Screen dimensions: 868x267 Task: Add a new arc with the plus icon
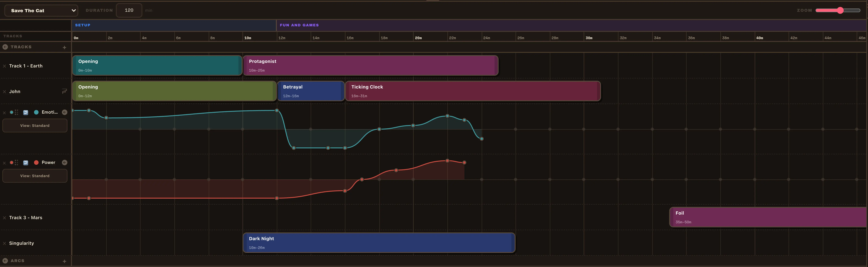(64, 261)
